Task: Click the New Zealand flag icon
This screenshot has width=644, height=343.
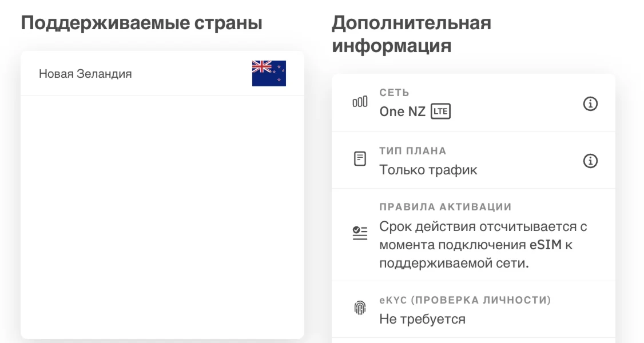Action: click(269, 73)
